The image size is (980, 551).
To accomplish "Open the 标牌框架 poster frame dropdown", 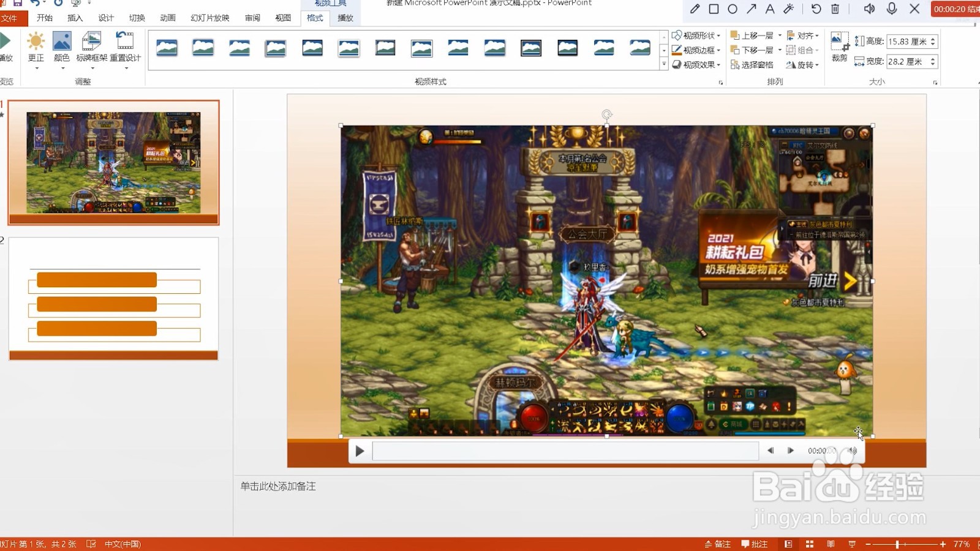I will [x=92, y=50].
